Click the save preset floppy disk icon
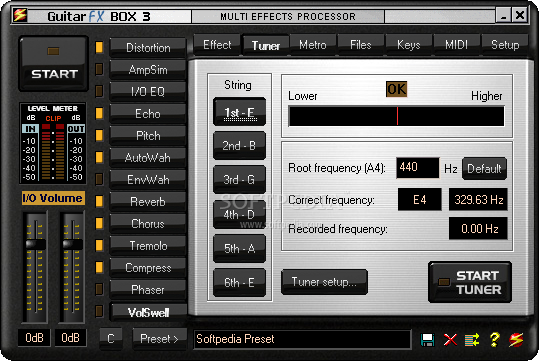The image size is (539, 361). pyautogui.click(x=427, y=340)
